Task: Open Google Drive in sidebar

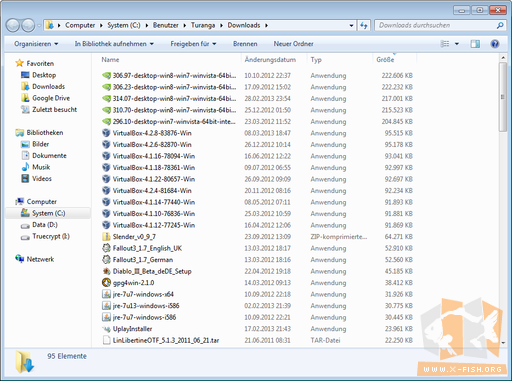Action: click(51, 98)
